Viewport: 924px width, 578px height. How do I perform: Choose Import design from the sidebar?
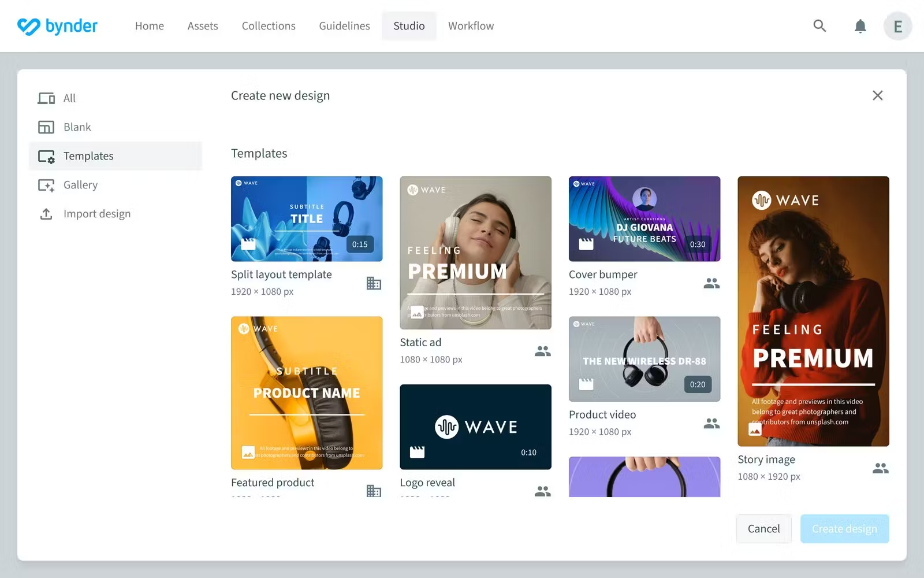point(96,214)
